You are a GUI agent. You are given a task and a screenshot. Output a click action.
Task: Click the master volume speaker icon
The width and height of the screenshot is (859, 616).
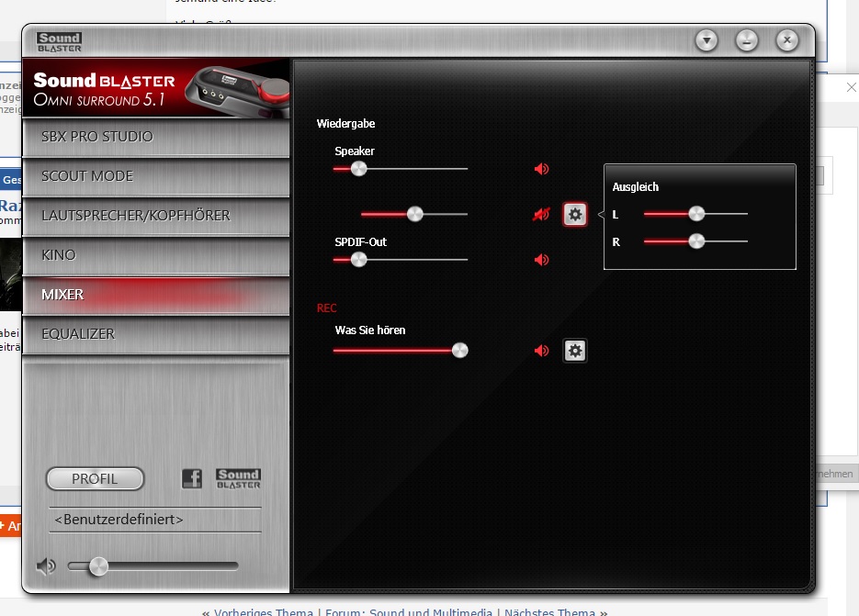tap(46, 566)
